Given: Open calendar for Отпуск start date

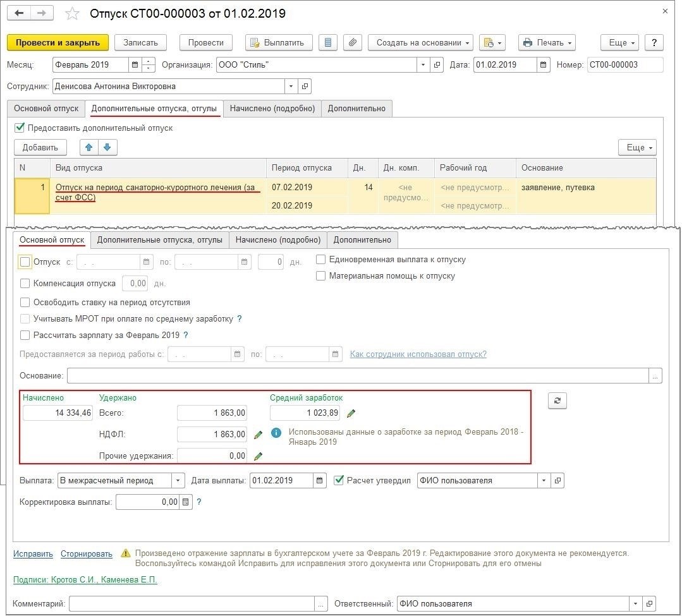Looking at the screenshot, I should pyautogui.click(x=147, y=262).
